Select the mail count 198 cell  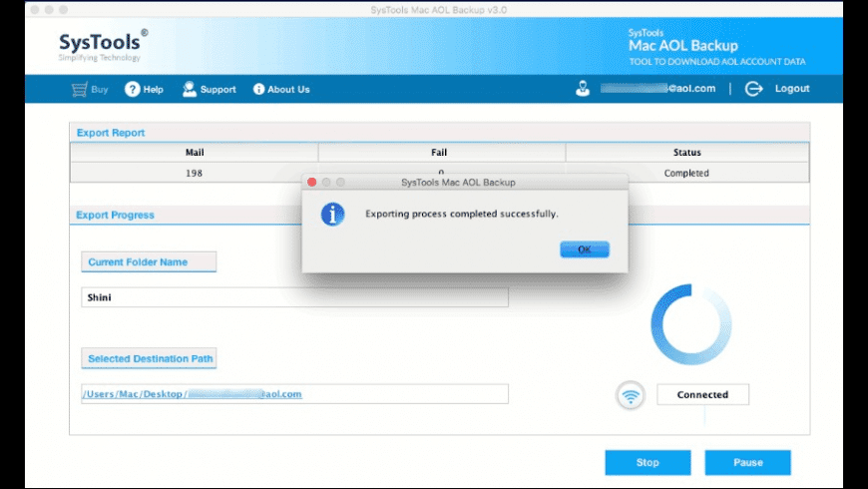click(194, 173)
